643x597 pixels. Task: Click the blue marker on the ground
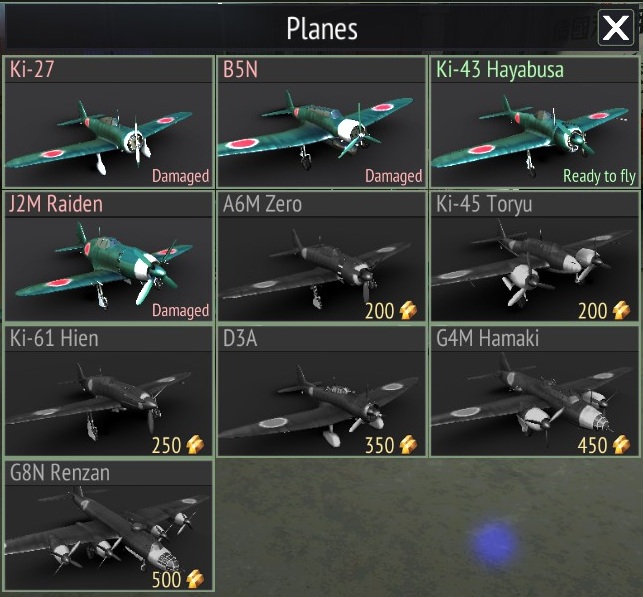point(494,543)
